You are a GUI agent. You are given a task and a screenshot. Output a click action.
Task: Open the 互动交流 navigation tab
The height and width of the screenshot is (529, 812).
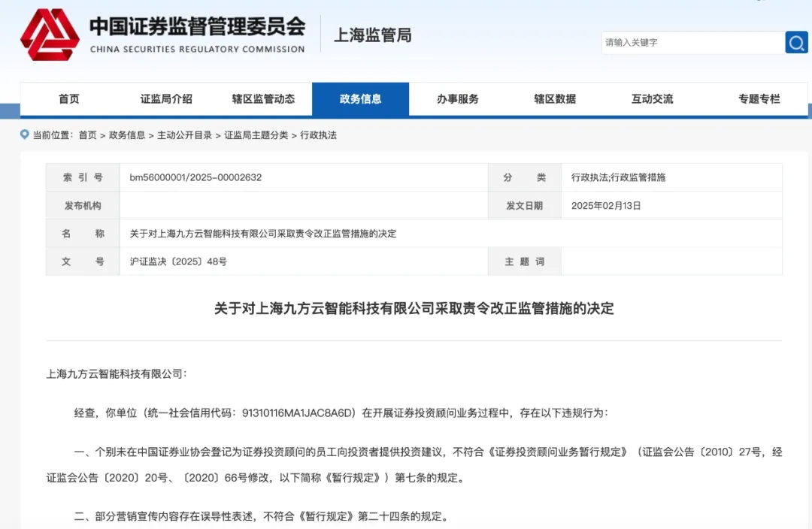pos(652,99)
